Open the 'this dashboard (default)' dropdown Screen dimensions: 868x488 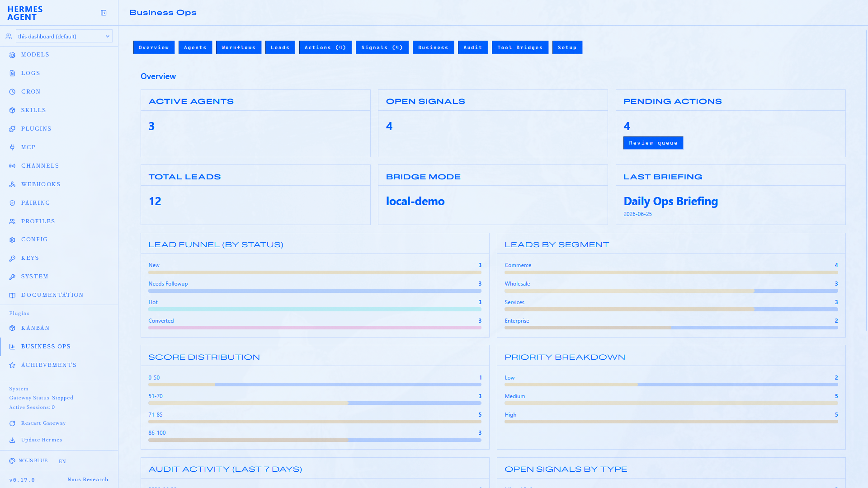click(64, 36)
